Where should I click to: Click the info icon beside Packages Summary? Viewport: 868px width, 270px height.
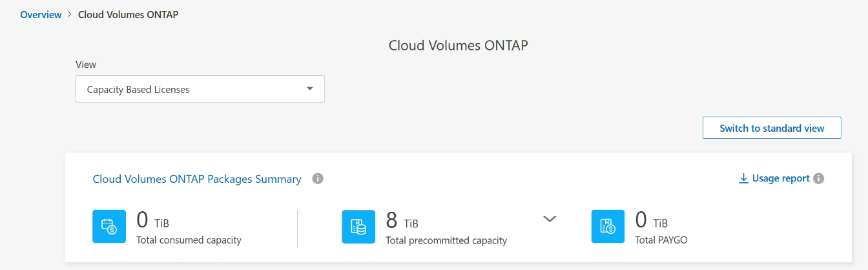(318, 179)
